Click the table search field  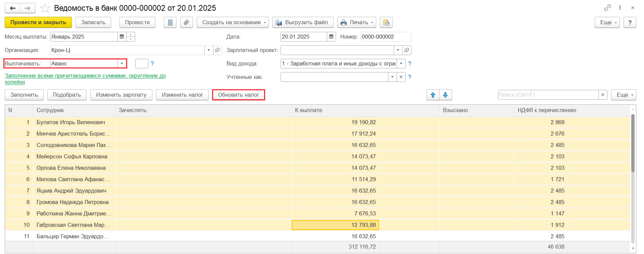548,95
